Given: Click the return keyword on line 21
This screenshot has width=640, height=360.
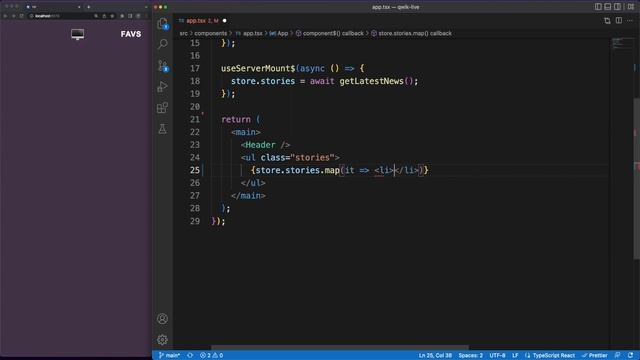Looking at the screenshot, I should click(236, 120).
